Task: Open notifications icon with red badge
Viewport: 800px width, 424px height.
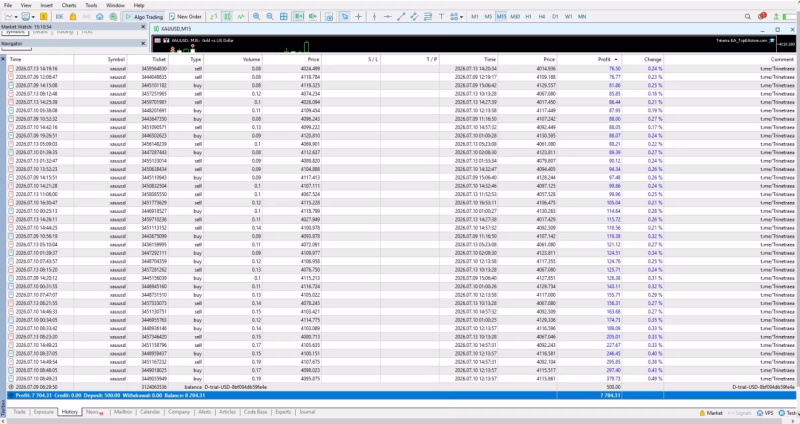Action: click(762, 16)
